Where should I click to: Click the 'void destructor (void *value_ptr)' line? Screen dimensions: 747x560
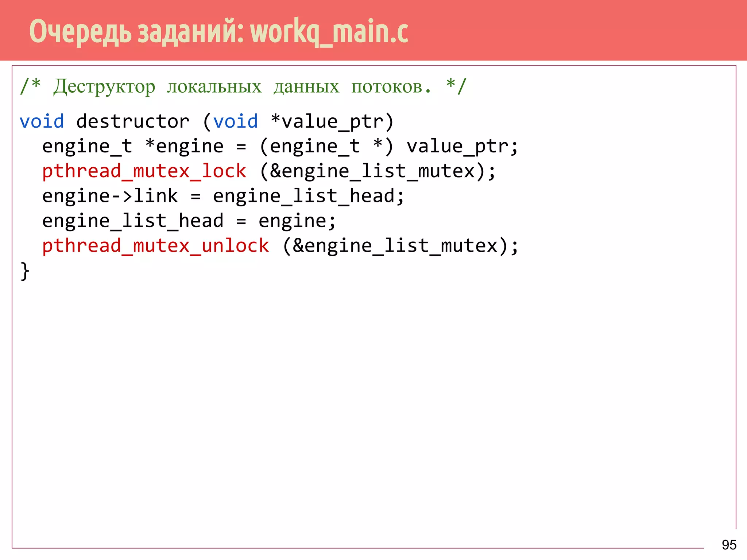[x=207, y=122]
